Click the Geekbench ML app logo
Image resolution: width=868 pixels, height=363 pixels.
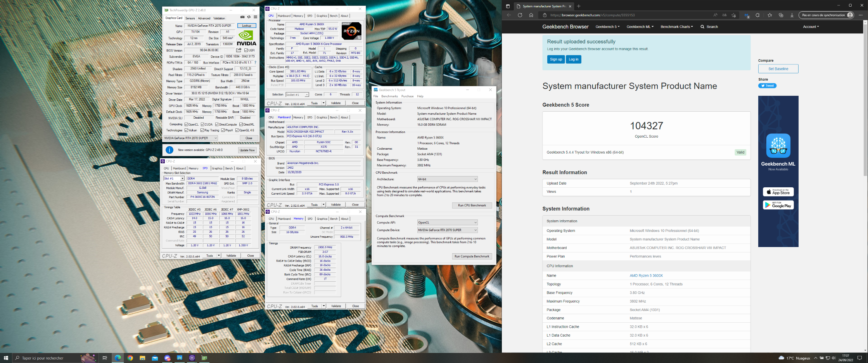[778, 146]
